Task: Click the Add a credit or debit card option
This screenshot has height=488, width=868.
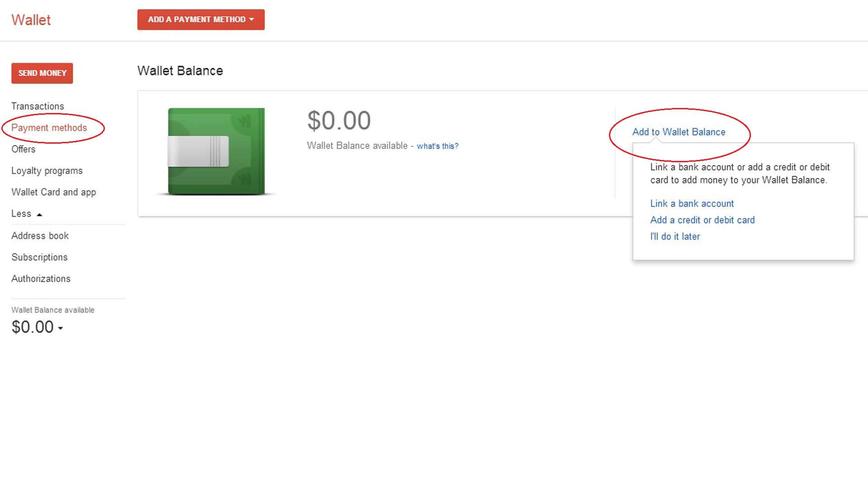Action: [x=702, y=219]
